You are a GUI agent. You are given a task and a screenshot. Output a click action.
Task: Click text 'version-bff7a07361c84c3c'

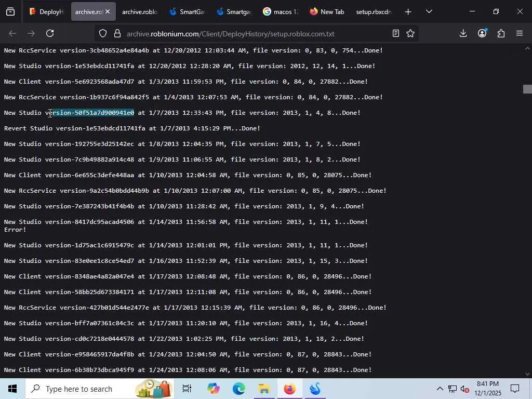tap(89, 323)
